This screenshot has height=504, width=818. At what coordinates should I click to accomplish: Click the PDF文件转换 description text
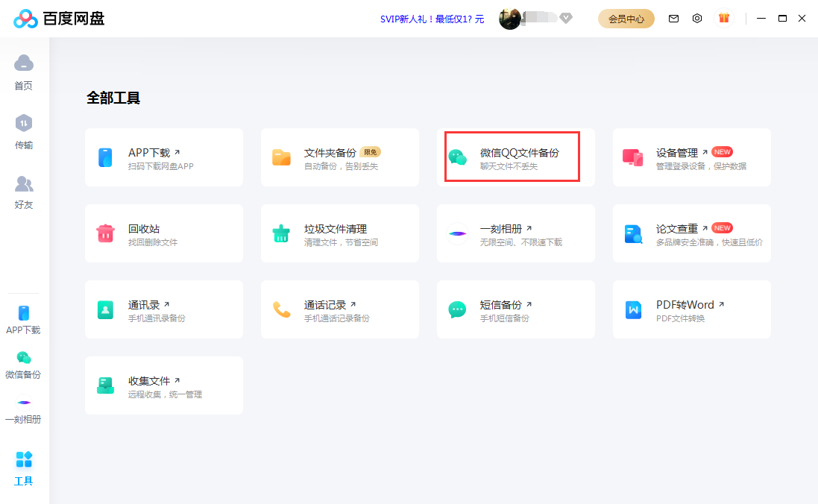click(x=680, y=319)
